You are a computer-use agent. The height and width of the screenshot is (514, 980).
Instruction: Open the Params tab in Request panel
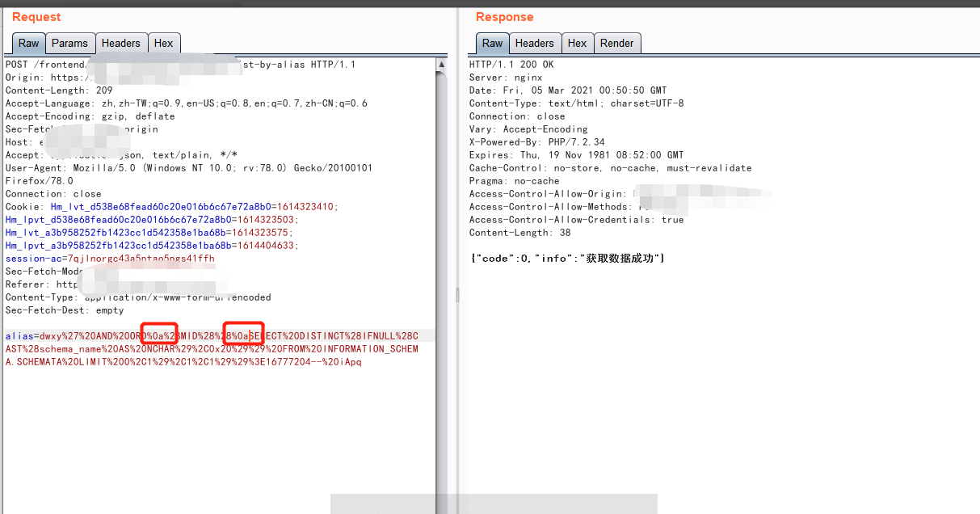point(70,44)
